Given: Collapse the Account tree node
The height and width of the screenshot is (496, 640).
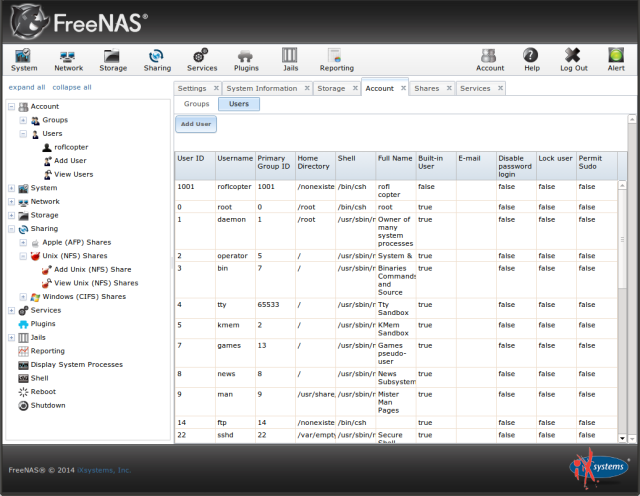Looking at the screenshot, I should pyautogui.click(x=11, y=107).
